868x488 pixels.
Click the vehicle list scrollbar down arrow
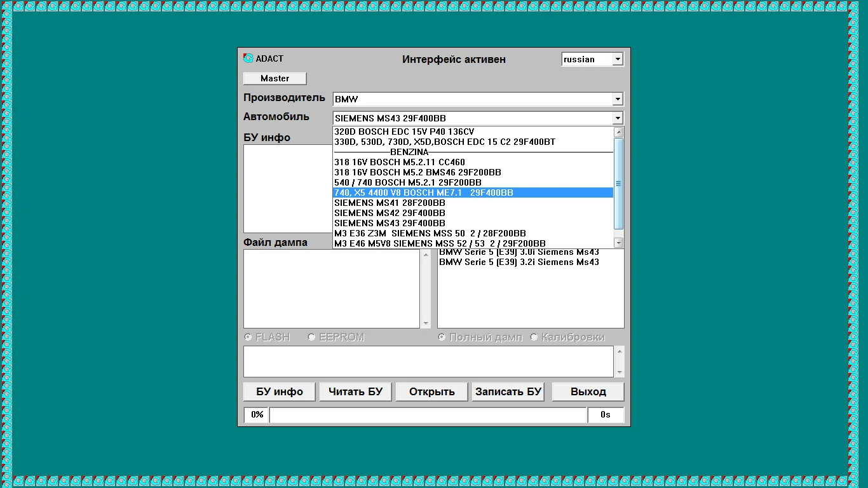pyautogui.click(x=619, y=243)
